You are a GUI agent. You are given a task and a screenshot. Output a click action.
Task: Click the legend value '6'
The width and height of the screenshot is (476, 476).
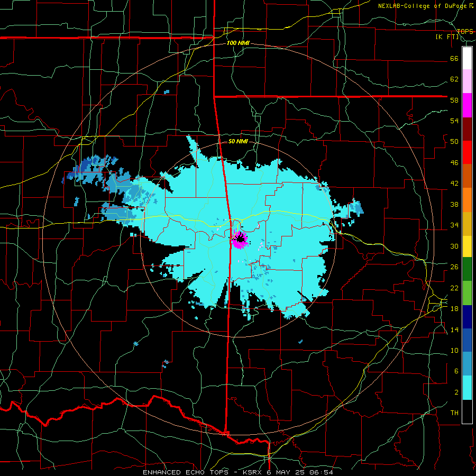click(456, 371)
